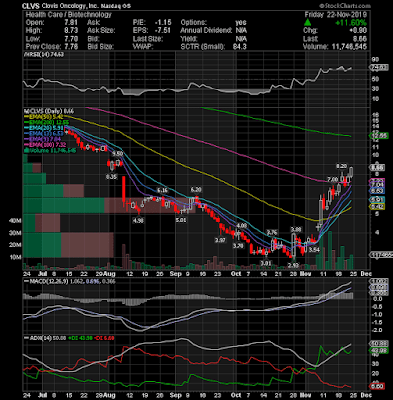
Task: Click the 4.98 price low label
Action: tap(138, 220)
